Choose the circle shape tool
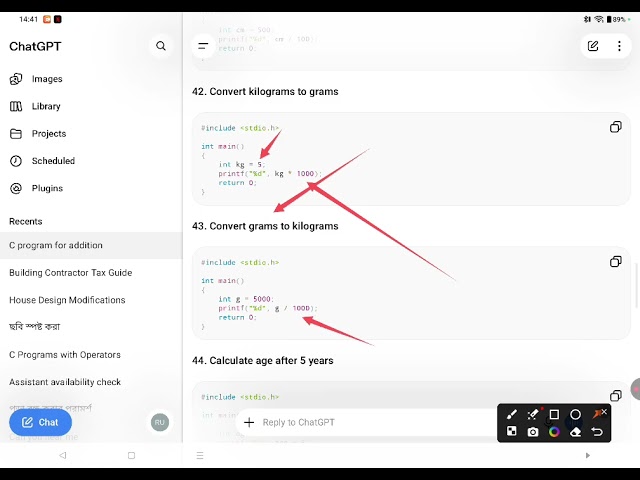The height and width of the screenshot is (480, 640). [576, 415]
